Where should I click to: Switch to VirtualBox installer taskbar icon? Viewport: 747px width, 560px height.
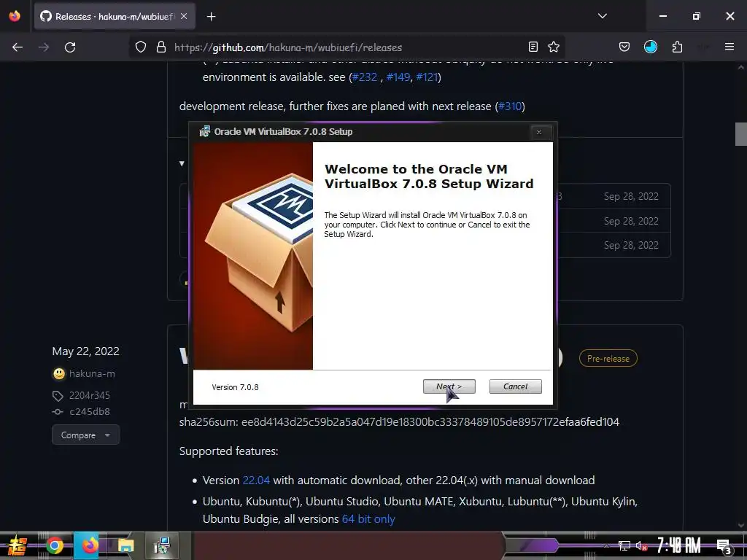(x=162, y=545)
